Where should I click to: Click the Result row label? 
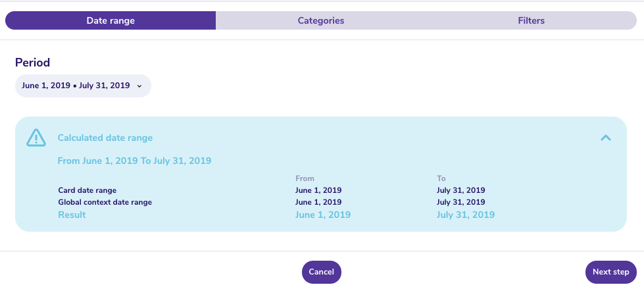click(72, 215)
